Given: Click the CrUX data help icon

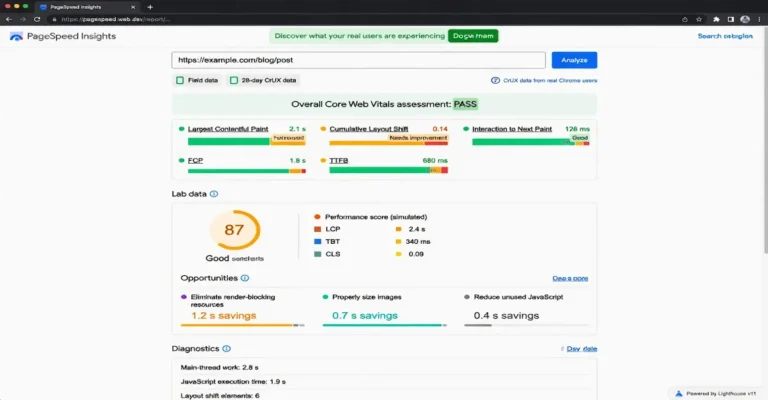Looking at the screenshot, I should click(495, 80).
